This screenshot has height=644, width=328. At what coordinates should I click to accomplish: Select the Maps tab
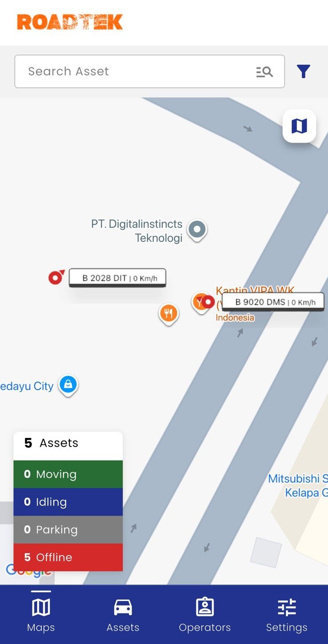(41, 615)
